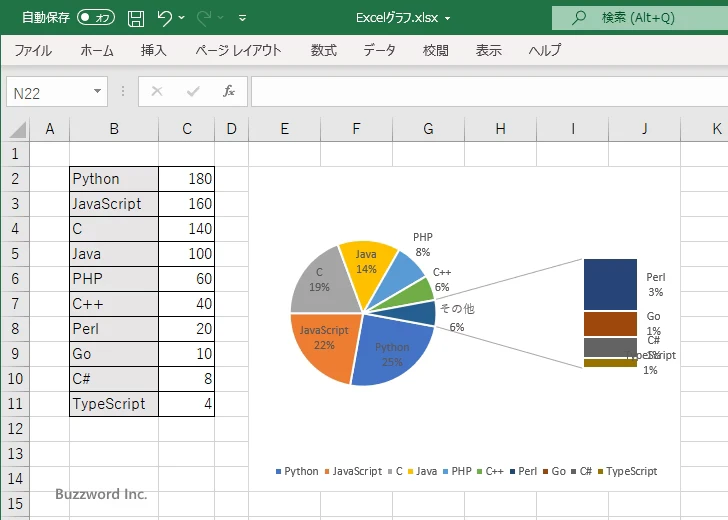Screen dimensions: 728x520
Task: Select column H header
Action: (x=500, y=129)
